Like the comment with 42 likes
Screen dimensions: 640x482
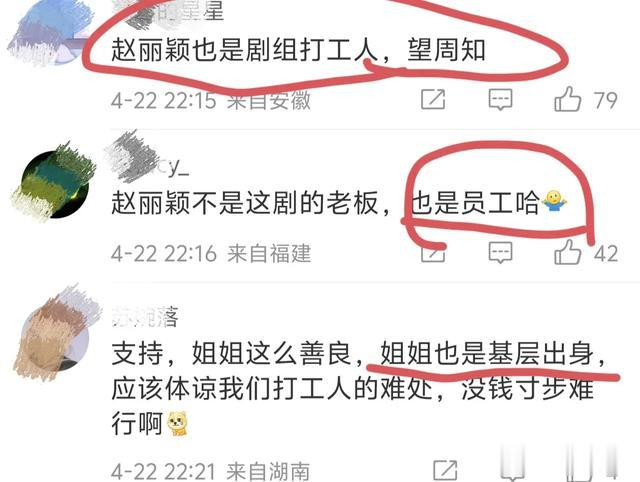[x=567, y=252]
